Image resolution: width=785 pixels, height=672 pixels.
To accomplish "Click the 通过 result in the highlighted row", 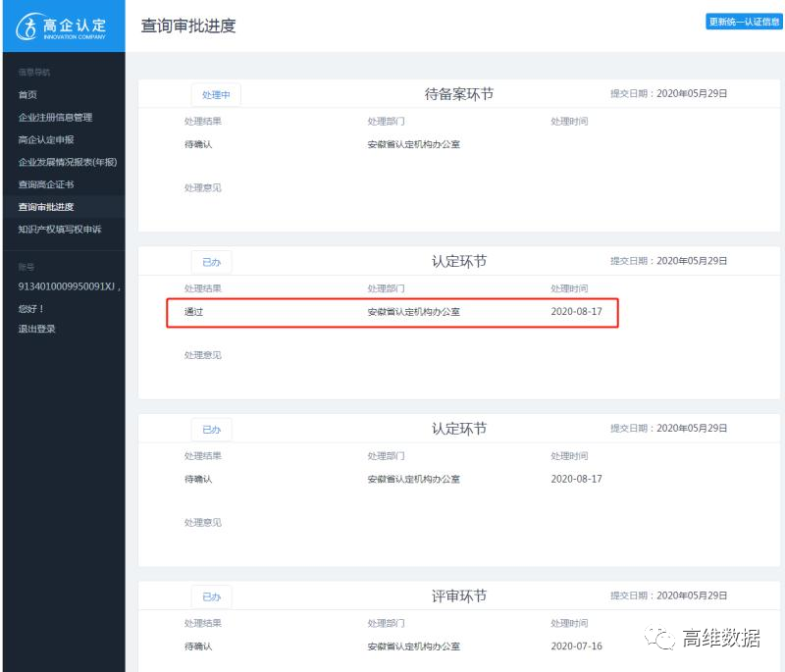I will [x=193, y=312].
